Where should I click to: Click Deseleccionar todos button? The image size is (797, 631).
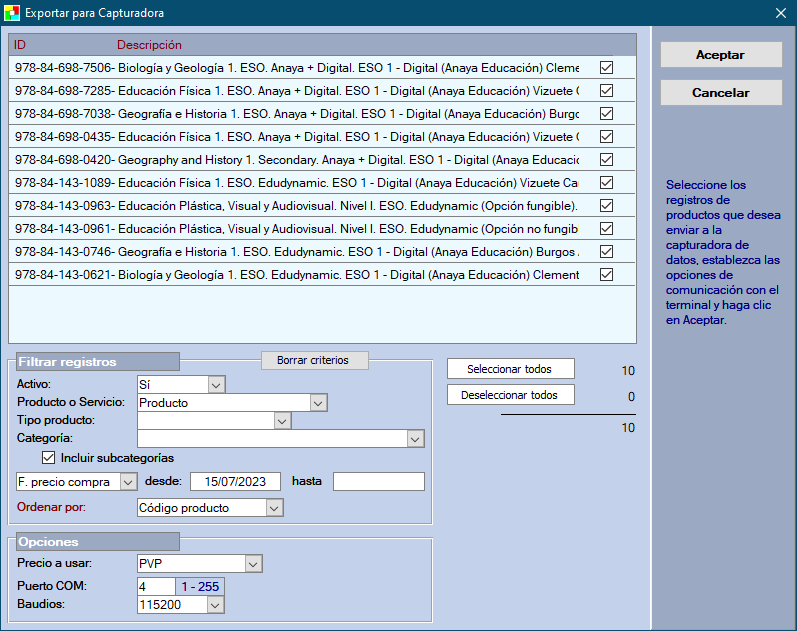(x=510, y=395)
